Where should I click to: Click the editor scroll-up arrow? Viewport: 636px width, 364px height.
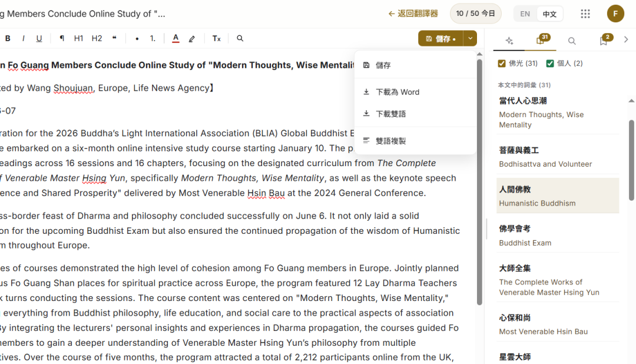click(479, 54)
